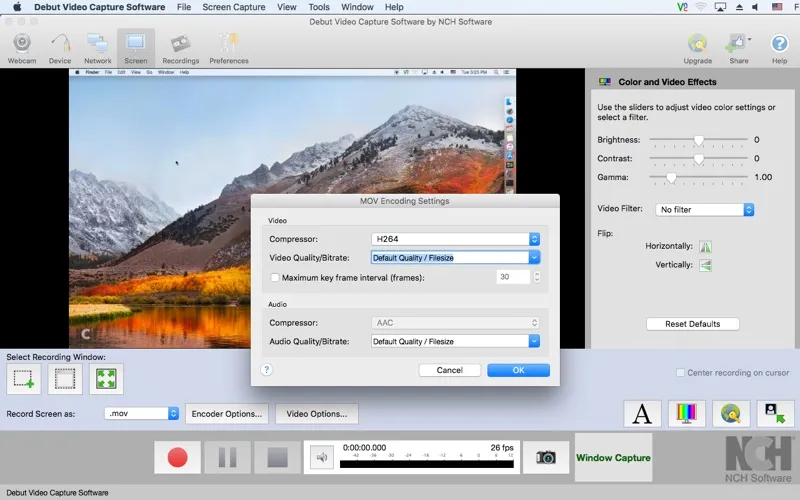Open the Tools menu in the menu bar
The height and width of the screenshot is (500, 800).
coord(319,7)
